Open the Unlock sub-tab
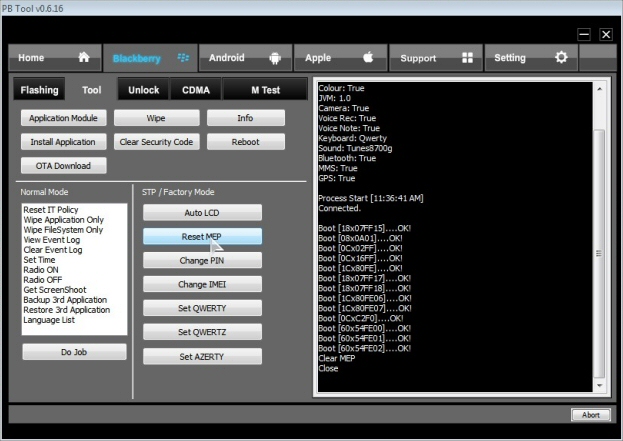The height and width of the screenshot is (441, 623). (143, 90)
